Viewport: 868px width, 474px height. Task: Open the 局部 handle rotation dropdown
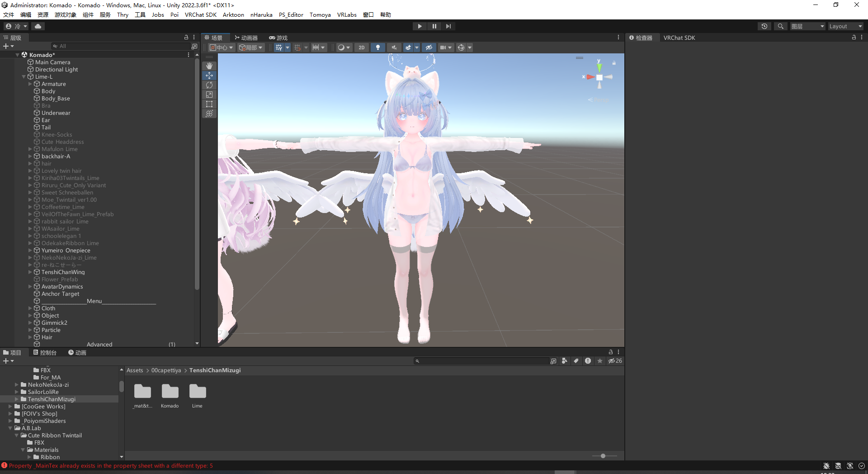point(251,47)
